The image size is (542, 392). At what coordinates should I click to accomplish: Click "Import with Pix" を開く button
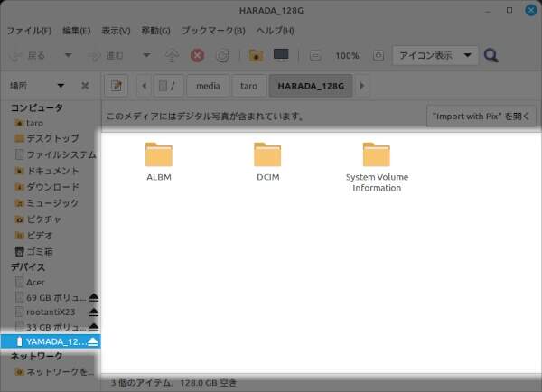[x=481, y=117]
